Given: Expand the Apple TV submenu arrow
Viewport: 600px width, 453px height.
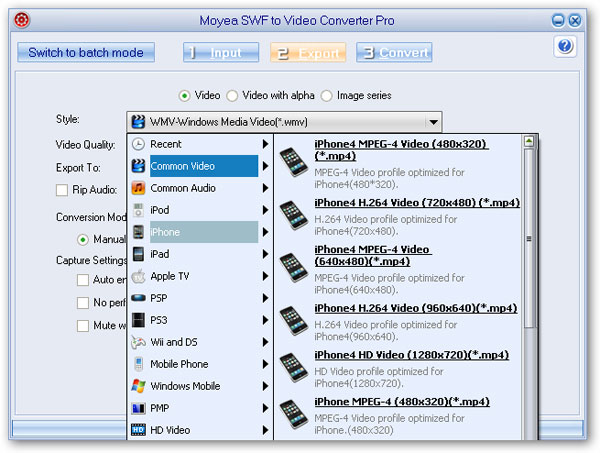Looking at the screenshot, I should coord(265,276).
